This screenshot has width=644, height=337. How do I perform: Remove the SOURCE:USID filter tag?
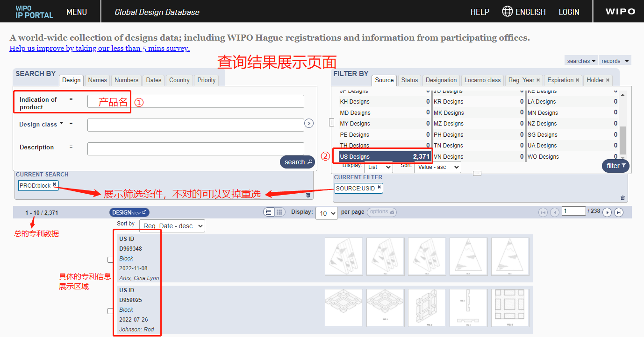point(379,188)
